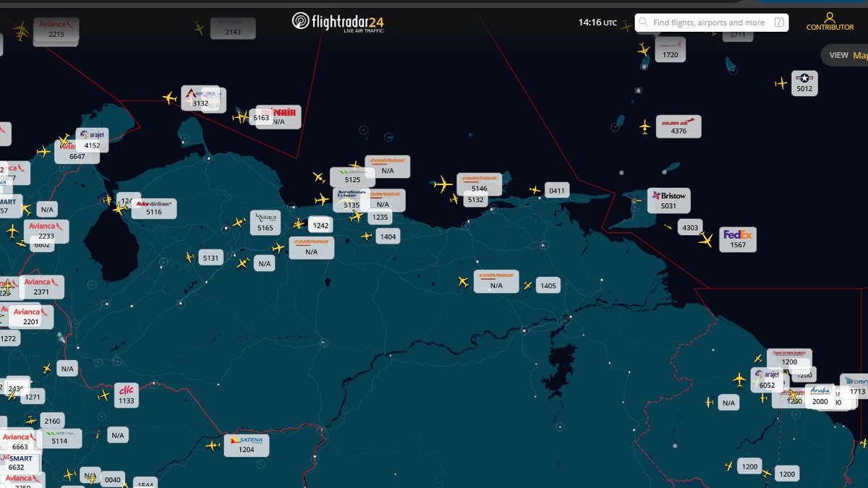Viewport: 868px width, 488px height.
Task: Select the FedEx 1567 aircraft icon
Action: [x=705, y=240]
